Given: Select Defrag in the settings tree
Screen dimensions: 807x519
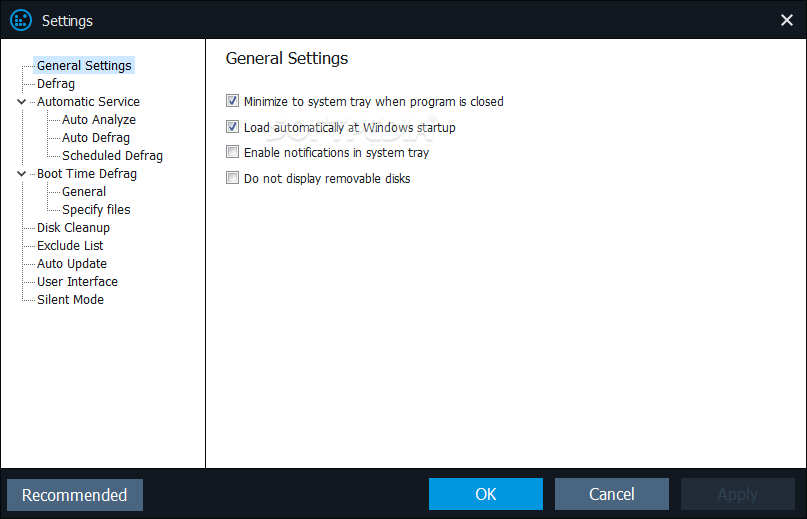Looking at the screenshot, I should coord(56,83).
